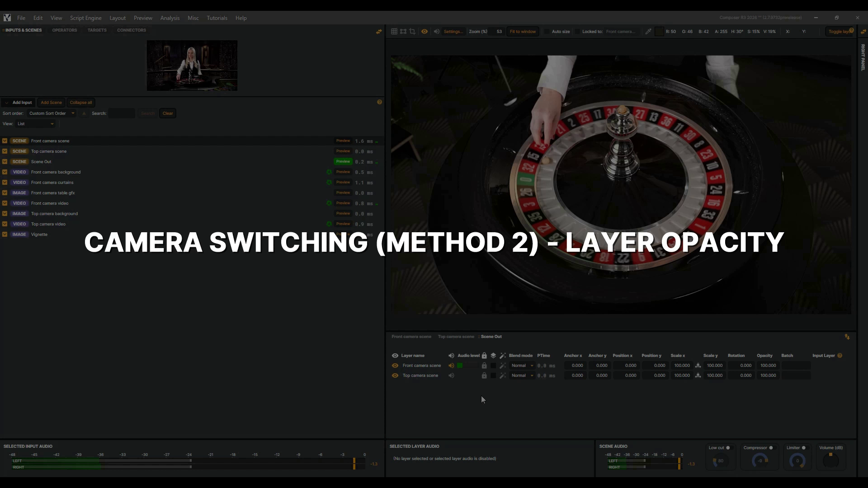868x488 pixels.
Task: Enable the Auto size checkbox
Action: click(x=547, y=32)
